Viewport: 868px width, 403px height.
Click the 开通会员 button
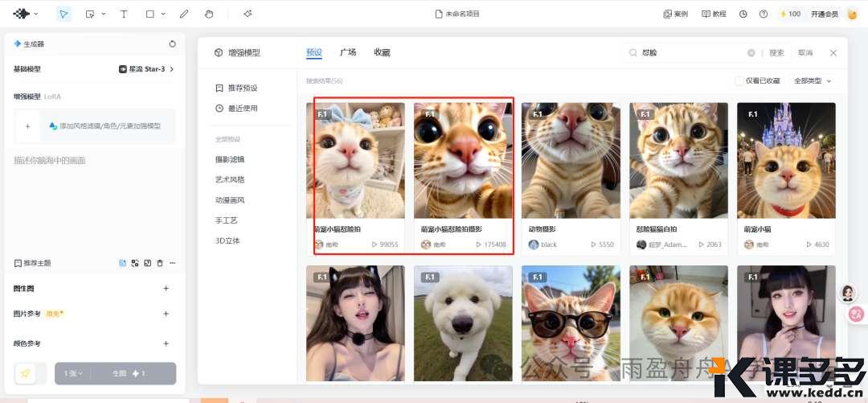pos(824,14)
